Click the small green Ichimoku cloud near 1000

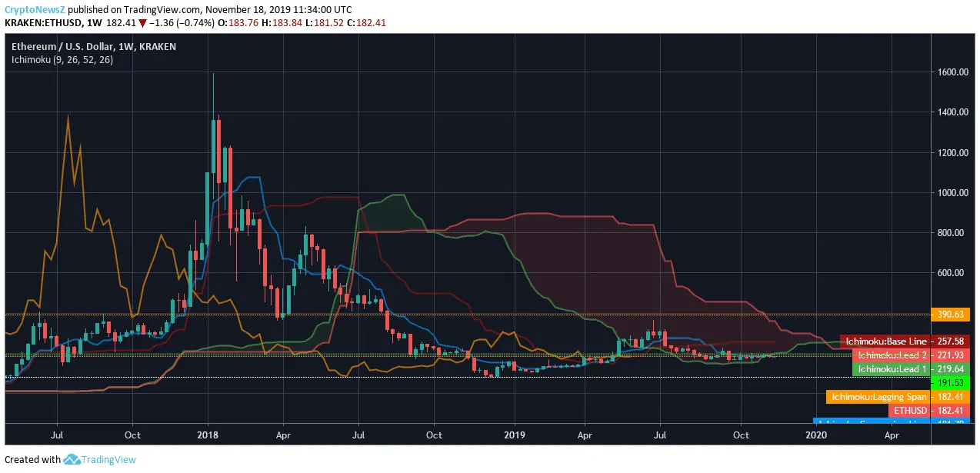[391, 212]
